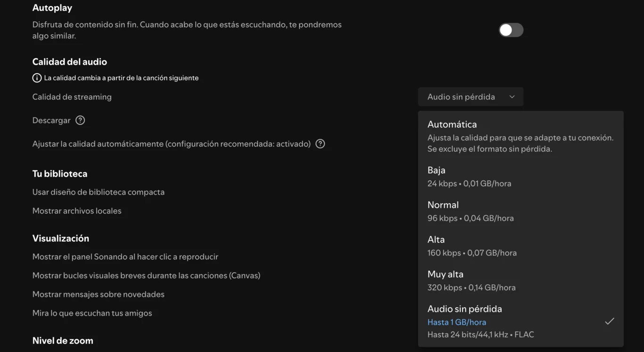Click the Hasta 1 GB/hora link

tap(456, 322)
